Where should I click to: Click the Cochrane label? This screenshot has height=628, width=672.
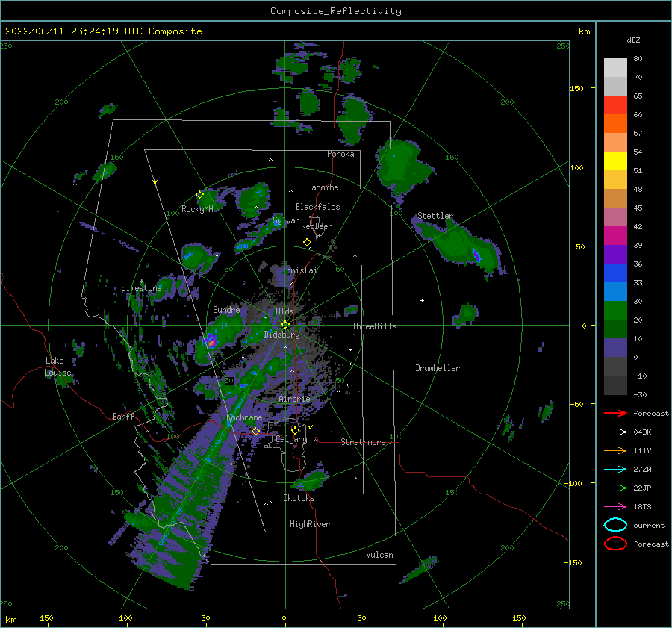(244, 417)
